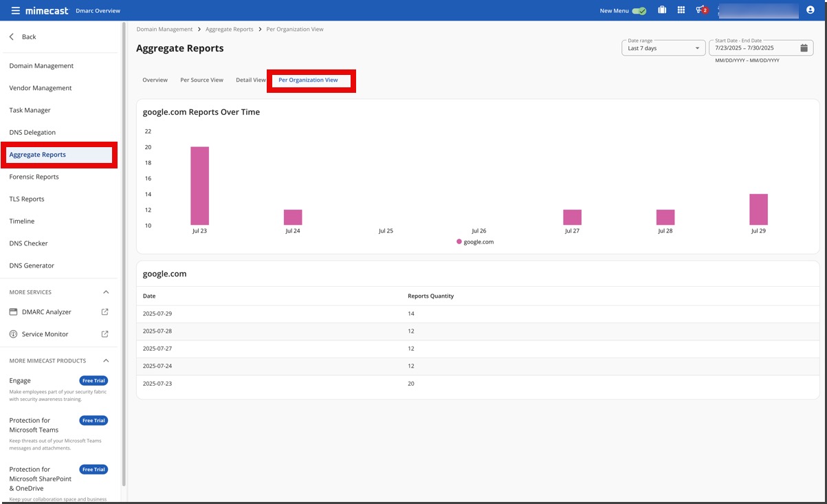Click the Reports Quantity column header
Screen dimensions: 827x504
click(430, 296)
